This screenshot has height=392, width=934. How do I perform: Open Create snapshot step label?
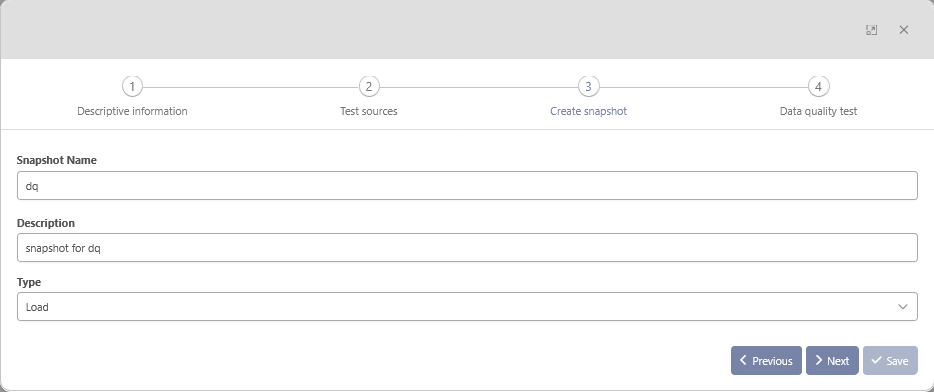[589, 111]
